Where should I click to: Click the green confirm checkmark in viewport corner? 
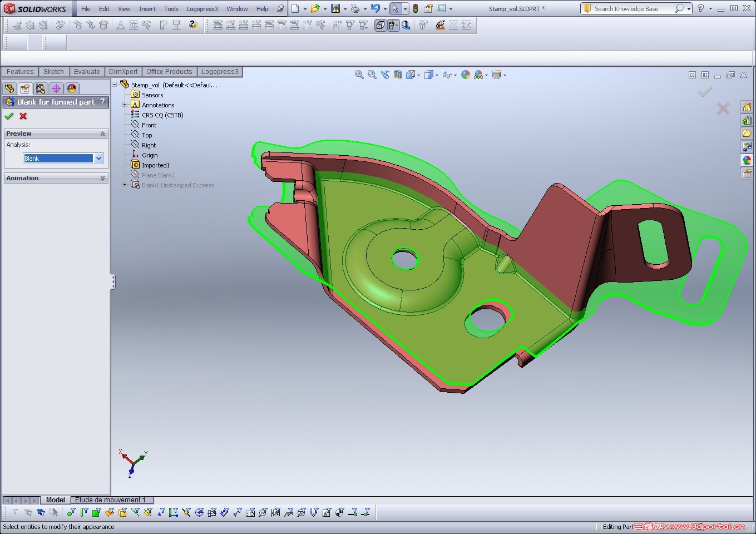(x=705, y=91)
